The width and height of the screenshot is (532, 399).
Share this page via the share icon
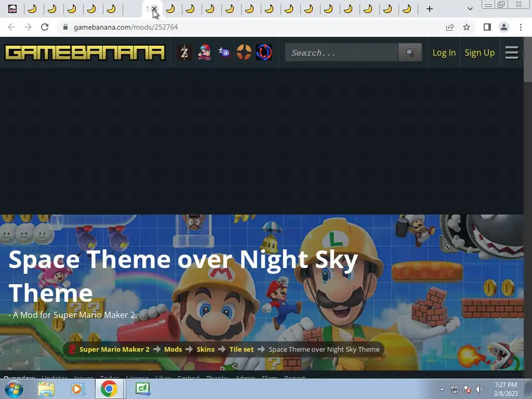(x=450, y=27)
